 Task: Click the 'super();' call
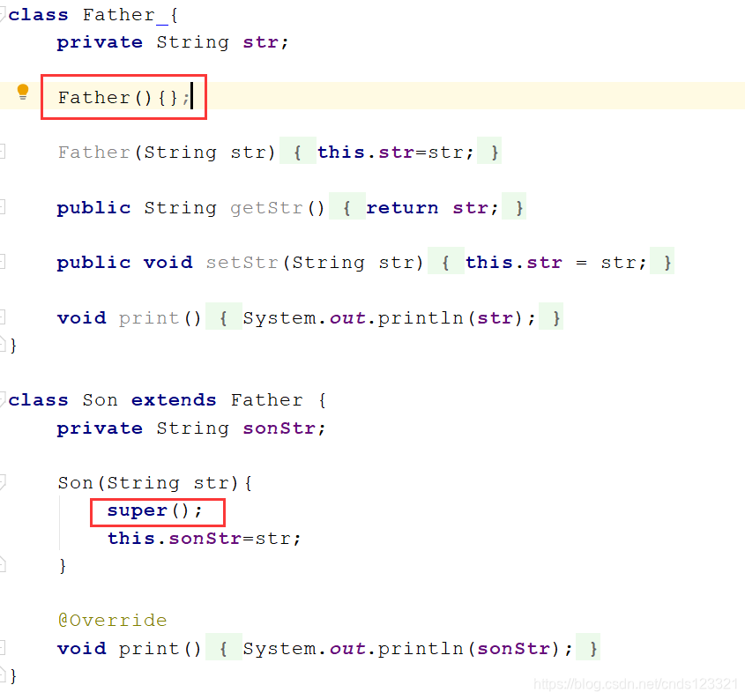click(155, 510)
